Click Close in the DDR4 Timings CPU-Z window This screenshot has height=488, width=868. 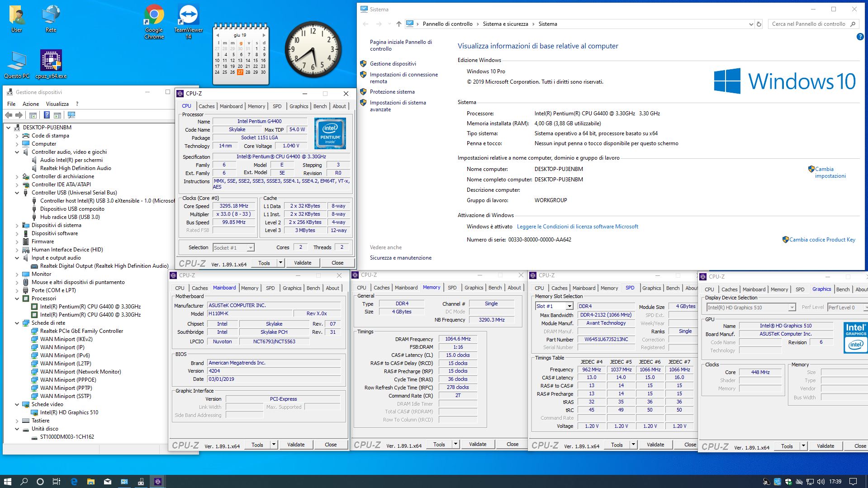(x=512, y=444)
